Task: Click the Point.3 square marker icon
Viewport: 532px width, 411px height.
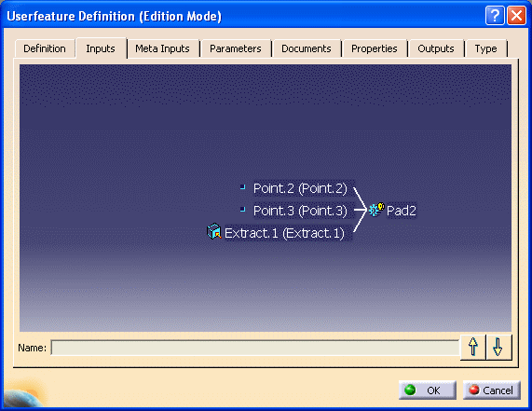Action: tap(242, 210)
